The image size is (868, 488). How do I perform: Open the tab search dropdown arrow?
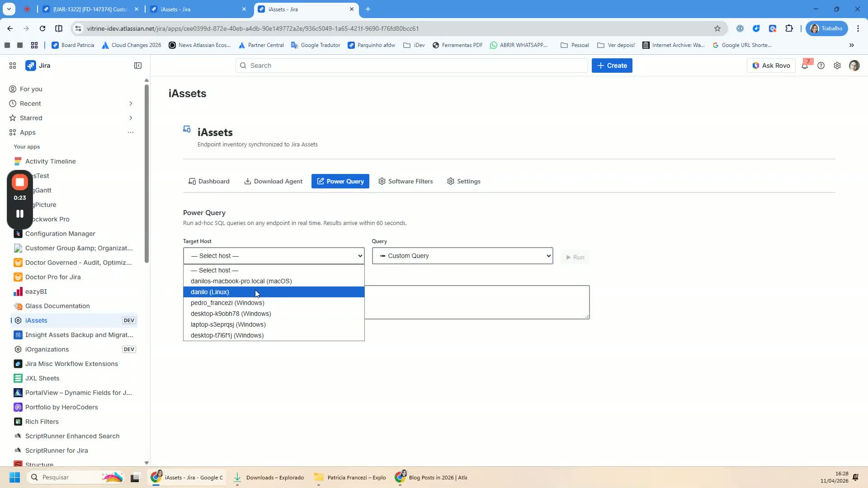click(x=9, y=9)
